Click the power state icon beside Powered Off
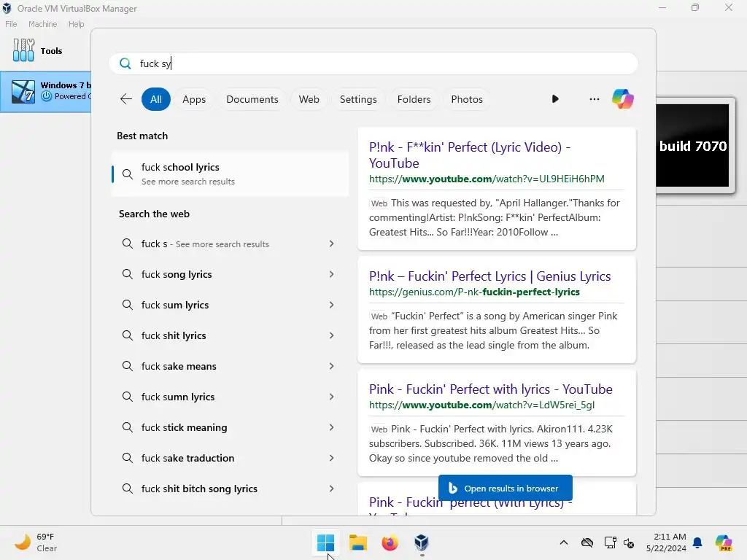The width and height of the screenshot is (747, 560). pos(46,96)
